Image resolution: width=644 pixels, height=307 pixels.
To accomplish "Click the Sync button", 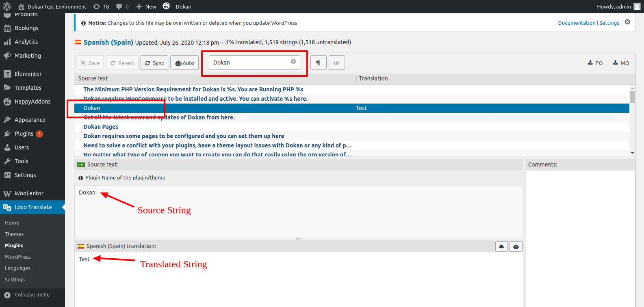I will coord(154,63).
